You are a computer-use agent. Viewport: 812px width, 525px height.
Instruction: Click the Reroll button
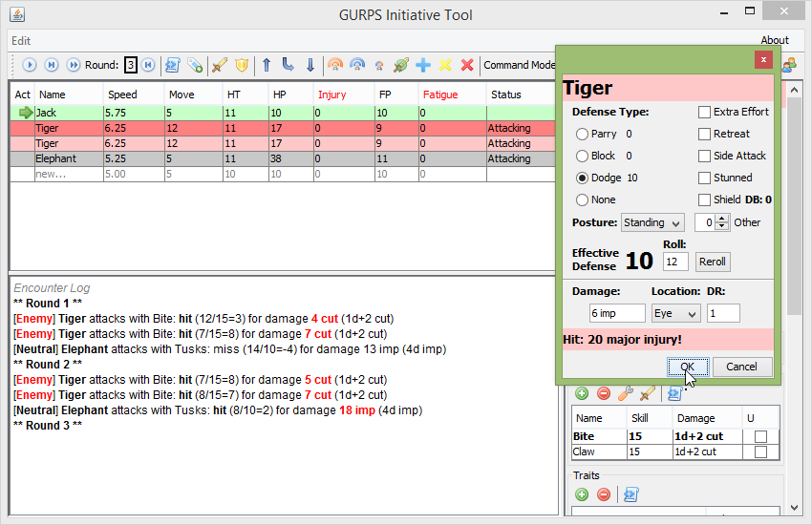[712, 262]
